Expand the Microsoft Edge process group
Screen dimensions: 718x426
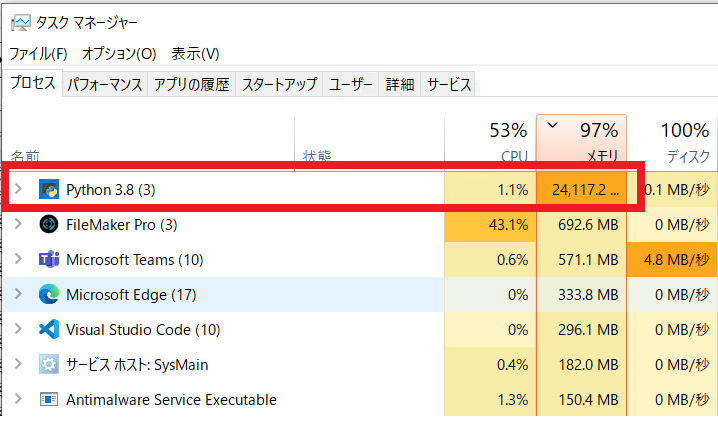[18, 293]
